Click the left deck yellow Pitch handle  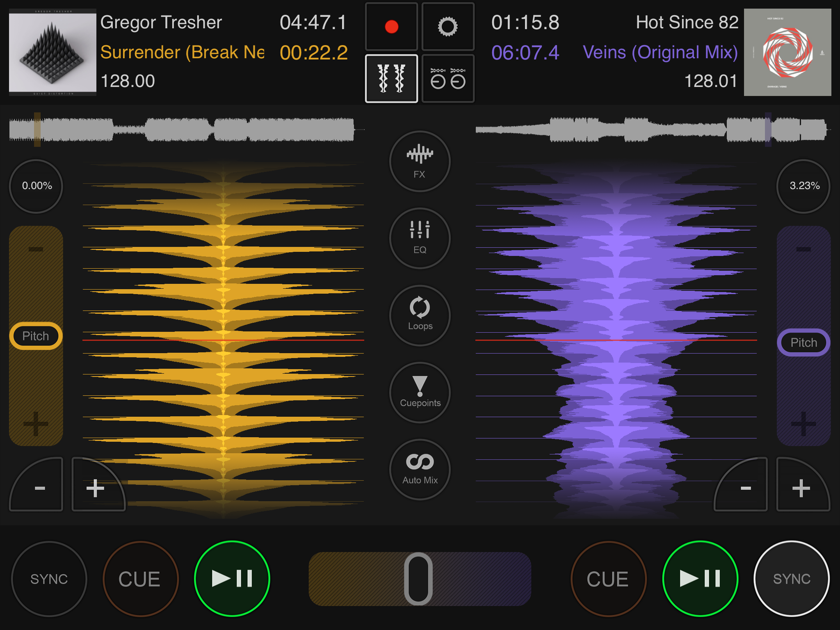click(36, 336)
